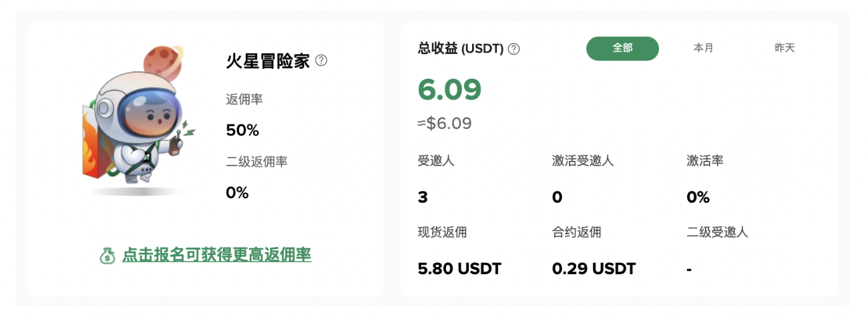
Task: Select the 全部 tab
Action: coord(622,48)
